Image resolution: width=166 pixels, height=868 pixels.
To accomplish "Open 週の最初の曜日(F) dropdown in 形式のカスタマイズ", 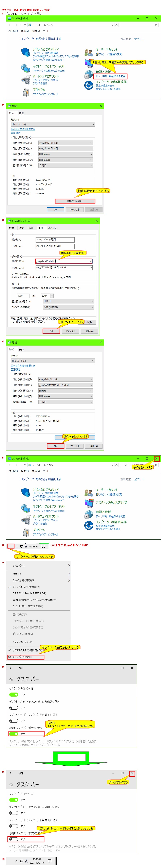I will [68, 301].
